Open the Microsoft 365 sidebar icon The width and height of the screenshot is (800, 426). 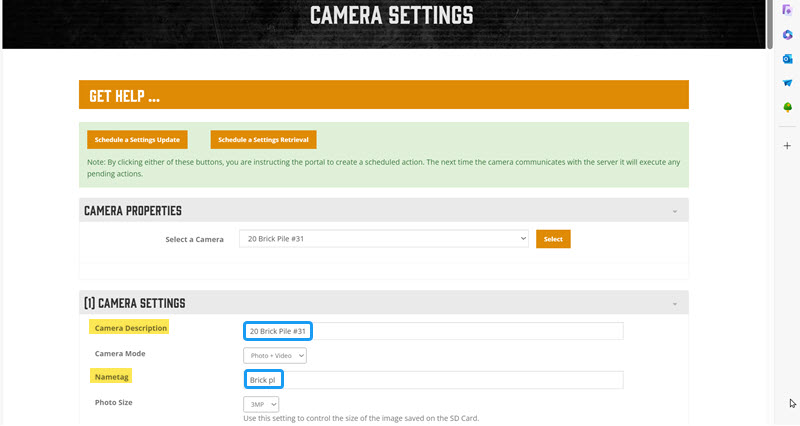pos(787,35)
